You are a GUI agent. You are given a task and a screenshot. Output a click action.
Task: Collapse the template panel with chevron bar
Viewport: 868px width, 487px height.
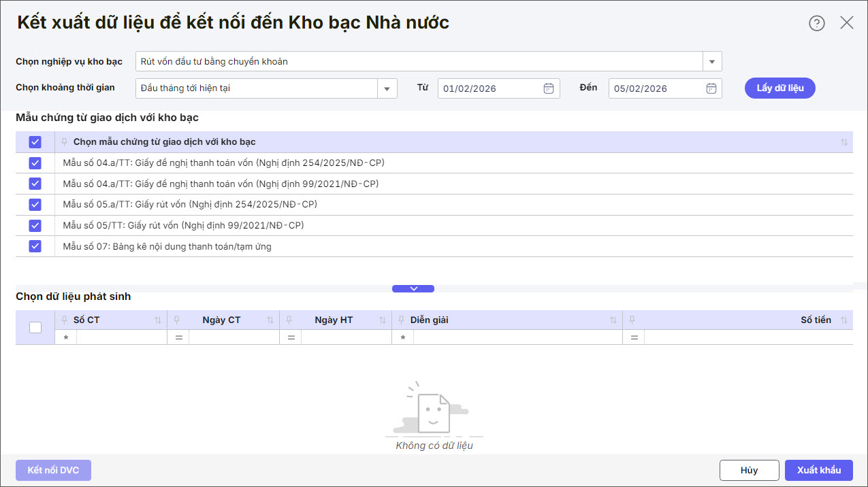tap(413, 288)
